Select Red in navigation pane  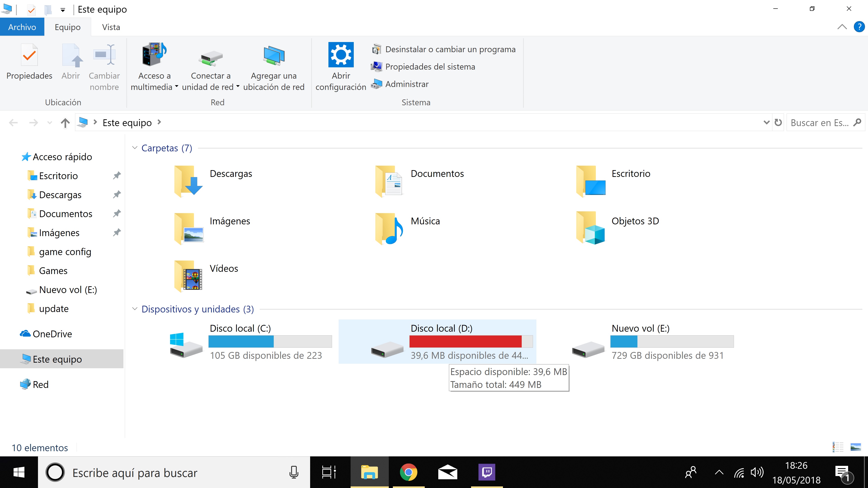40,384
